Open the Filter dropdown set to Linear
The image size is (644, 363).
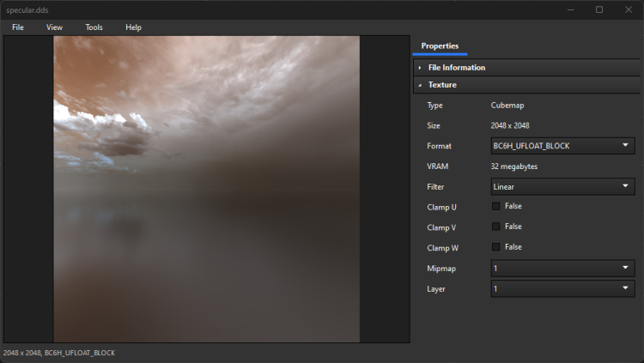(562, 186)
